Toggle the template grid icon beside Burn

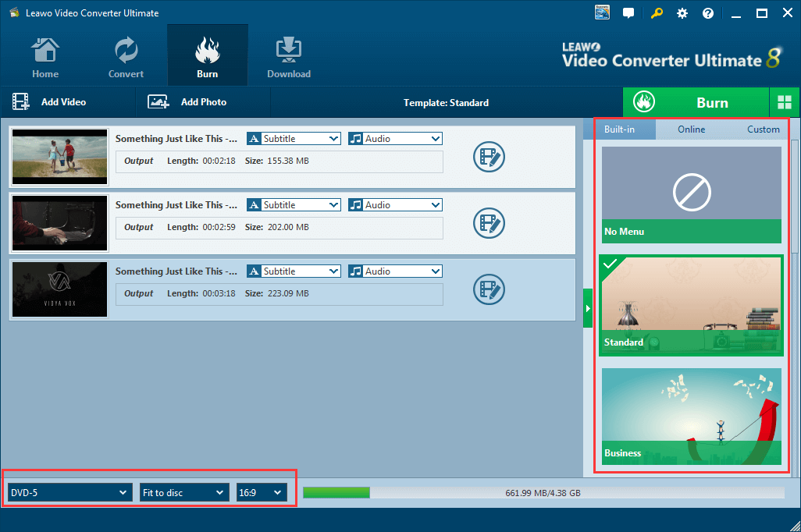(785, 103)
